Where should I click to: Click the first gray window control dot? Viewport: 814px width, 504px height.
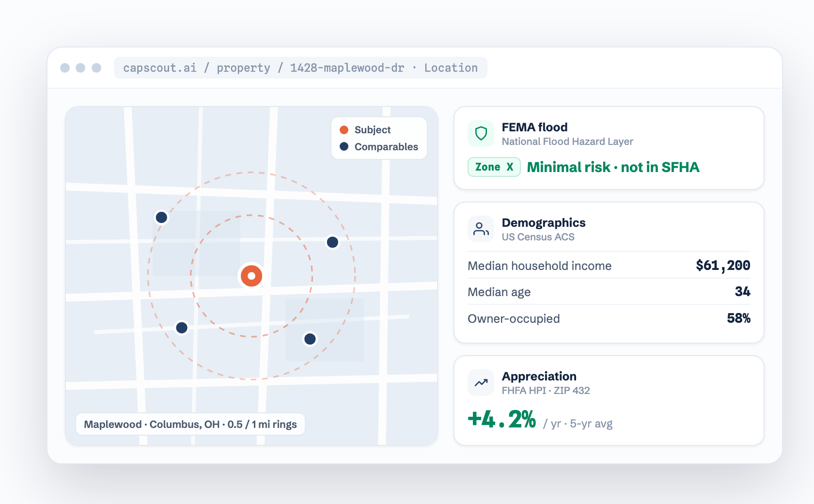[65, 68]
